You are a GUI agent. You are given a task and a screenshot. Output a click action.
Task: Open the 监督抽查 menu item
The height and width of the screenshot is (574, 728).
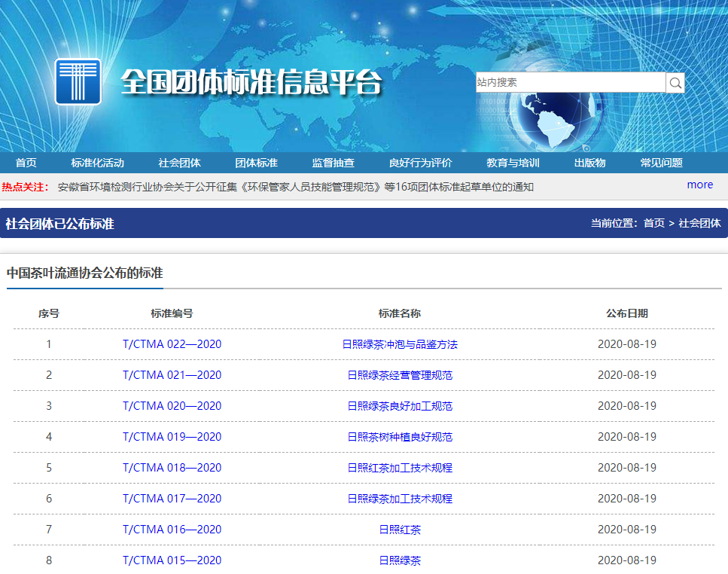coord(333,163)
